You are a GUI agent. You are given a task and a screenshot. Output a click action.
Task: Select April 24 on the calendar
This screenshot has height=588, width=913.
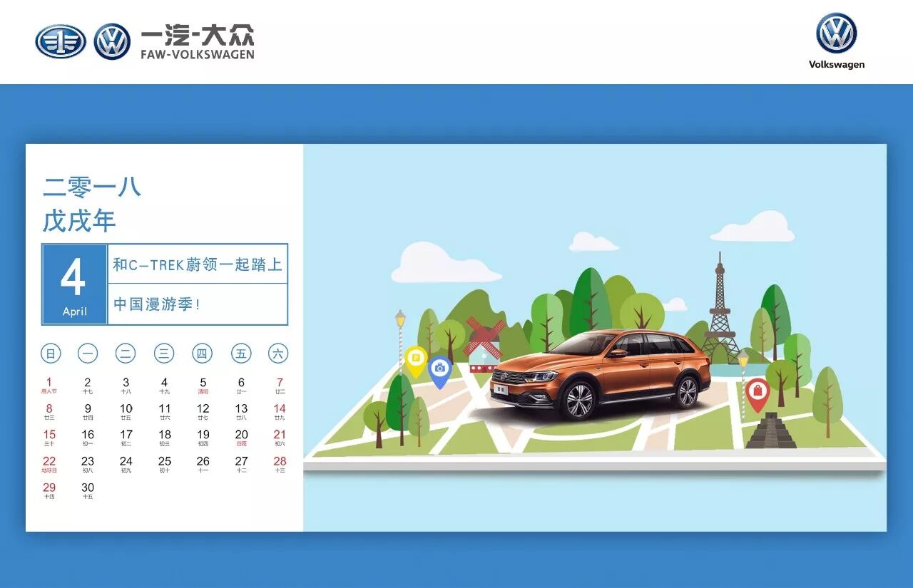(126, 464)
